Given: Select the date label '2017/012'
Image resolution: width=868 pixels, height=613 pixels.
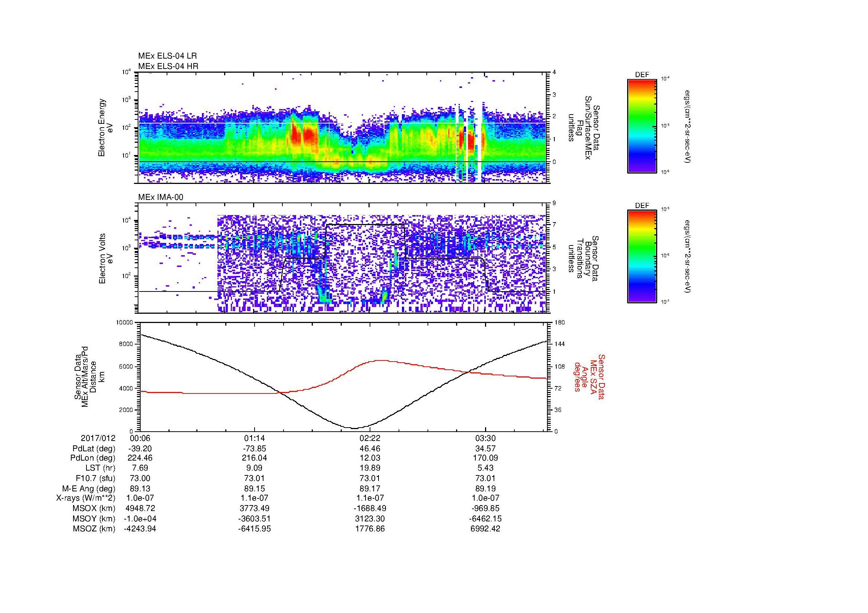Looking at the screenshot, I should pos(98,438).
